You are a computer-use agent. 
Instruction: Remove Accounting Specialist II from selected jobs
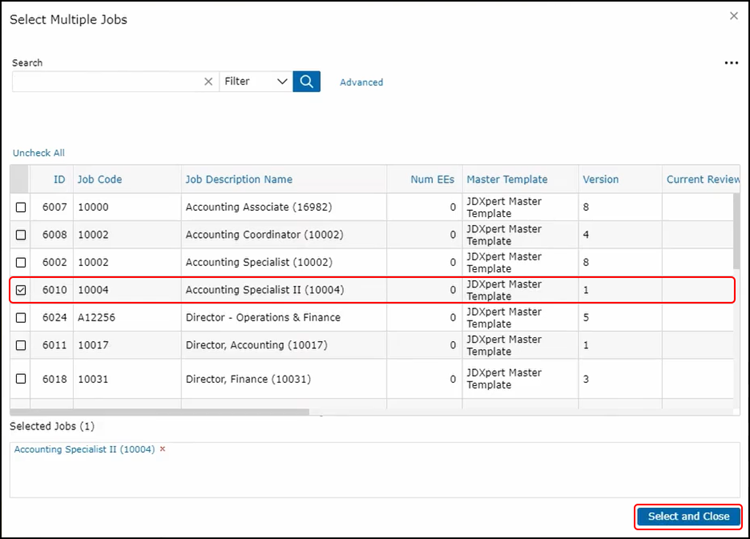tap(163, 449)
